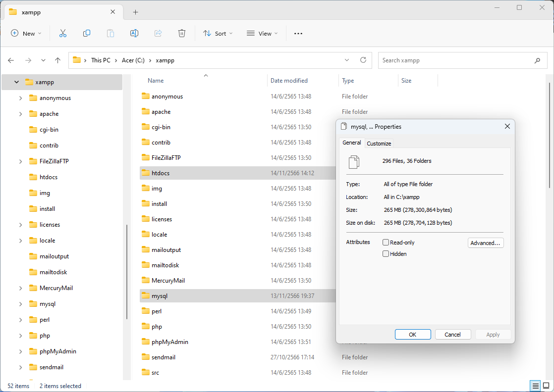
Task: Collapse the xampp tree node
Action: [16, 82]
